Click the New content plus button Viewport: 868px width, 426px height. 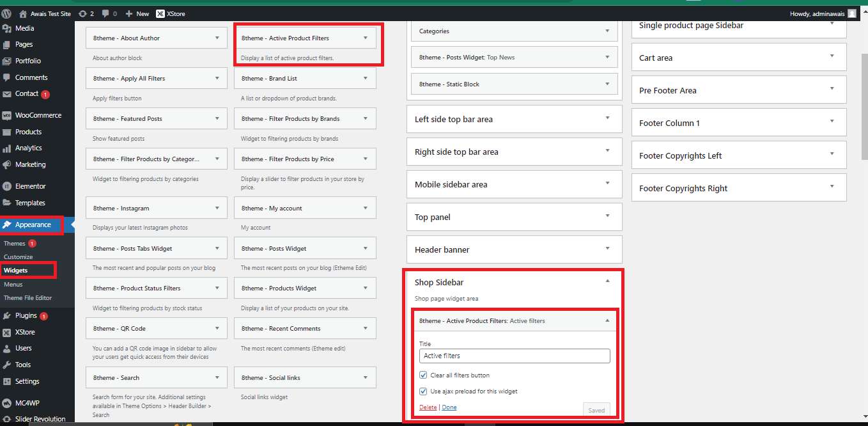coord(137,13)
